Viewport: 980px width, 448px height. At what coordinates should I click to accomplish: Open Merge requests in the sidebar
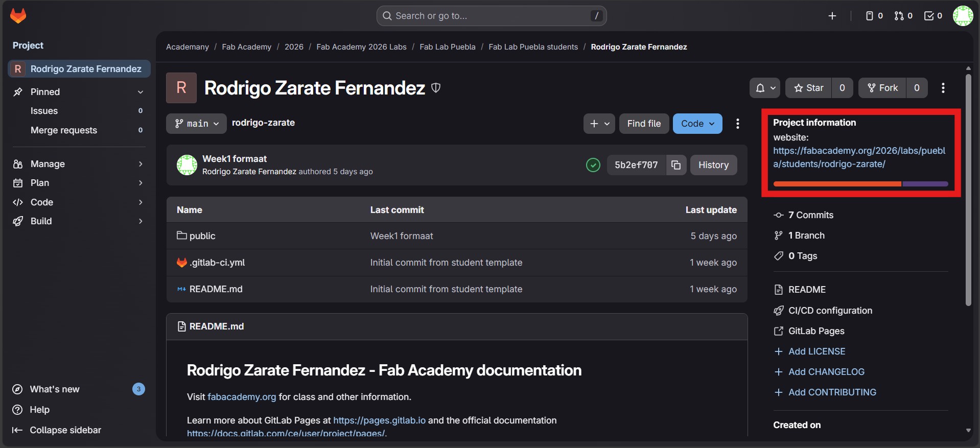tap(79, 130)
